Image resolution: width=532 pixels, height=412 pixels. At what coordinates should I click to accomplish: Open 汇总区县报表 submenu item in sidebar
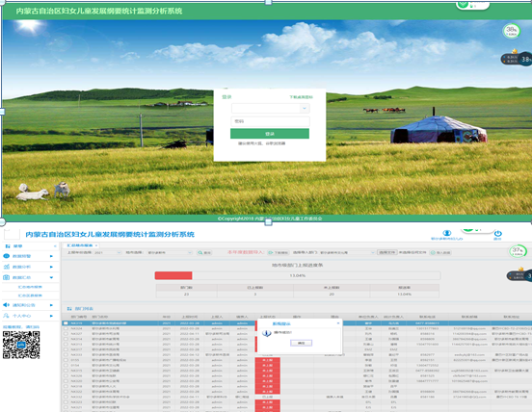click(x=30, y=296)
